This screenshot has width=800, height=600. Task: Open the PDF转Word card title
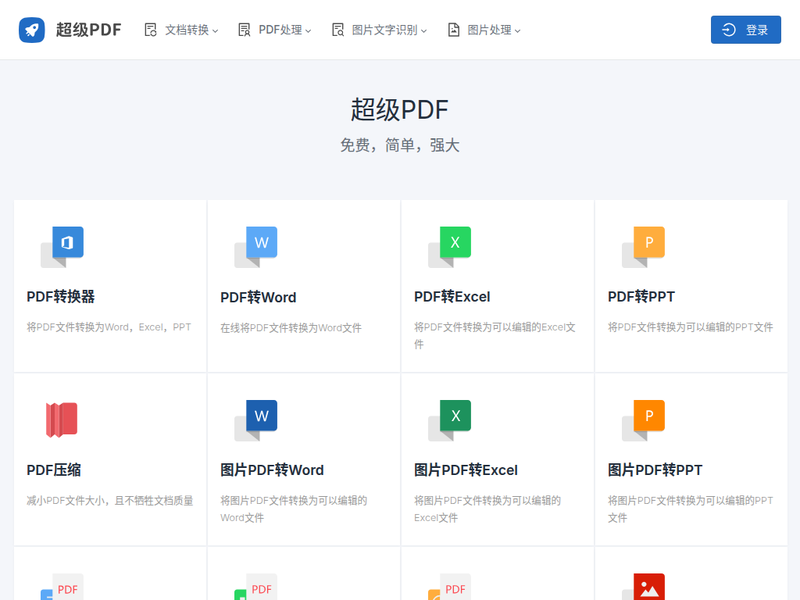click(258, 297)
